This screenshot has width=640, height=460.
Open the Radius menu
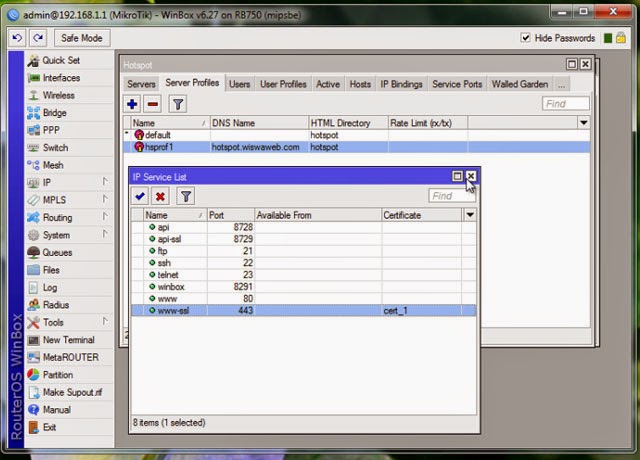click(x=69, y=305)
